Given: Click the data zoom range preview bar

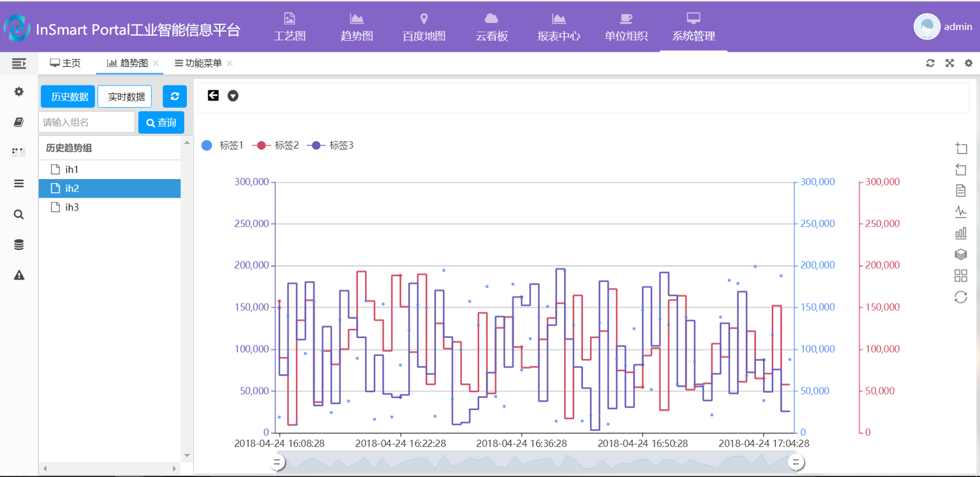Looking at the screenshot, I should coord(536,462).
